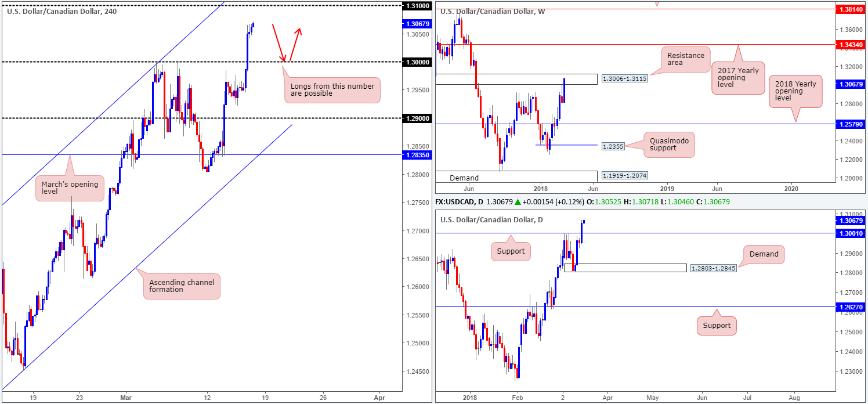
Task: Click the blue 1.30679 current price label on the 240 chart
Action: coord(418,24)
